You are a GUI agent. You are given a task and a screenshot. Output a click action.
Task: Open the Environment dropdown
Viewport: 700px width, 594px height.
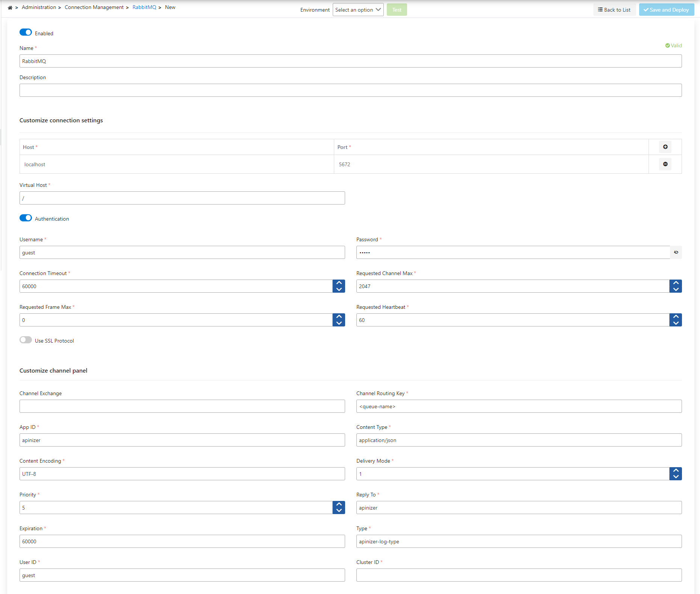coord(358,10)
